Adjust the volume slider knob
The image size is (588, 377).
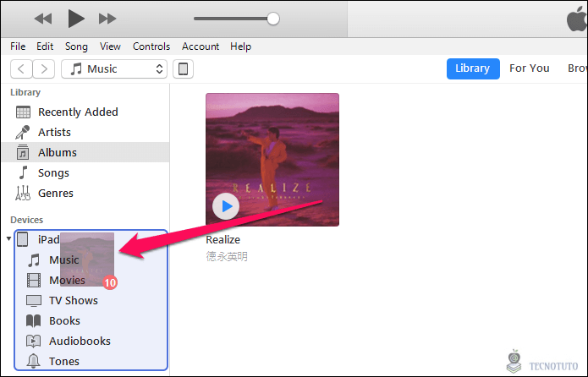(273, 19)
